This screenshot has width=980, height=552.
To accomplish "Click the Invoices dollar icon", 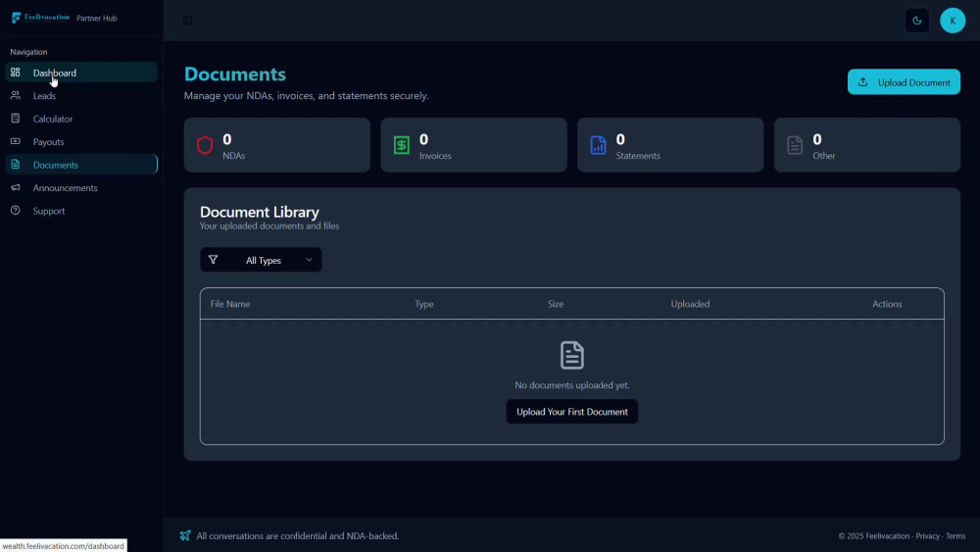I will [401, 145].
